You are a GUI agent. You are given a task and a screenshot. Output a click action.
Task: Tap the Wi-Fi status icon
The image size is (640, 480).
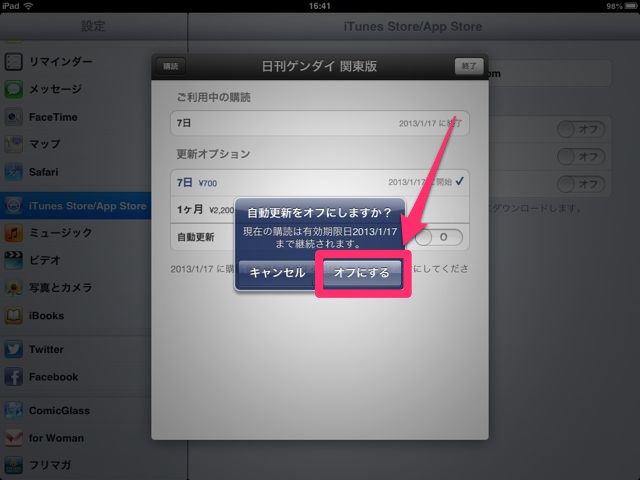(28, 6)
